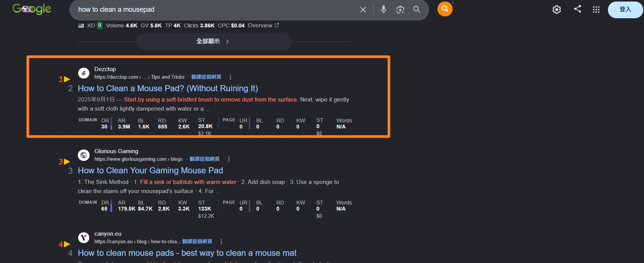
Task: Click Dezctop domain ST value 20.8K
Action: pyautogui.click(x=205, y=126)
